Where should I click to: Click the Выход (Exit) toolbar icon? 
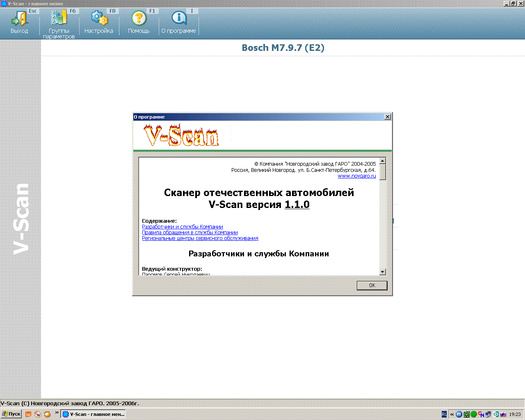coord(19,19)
